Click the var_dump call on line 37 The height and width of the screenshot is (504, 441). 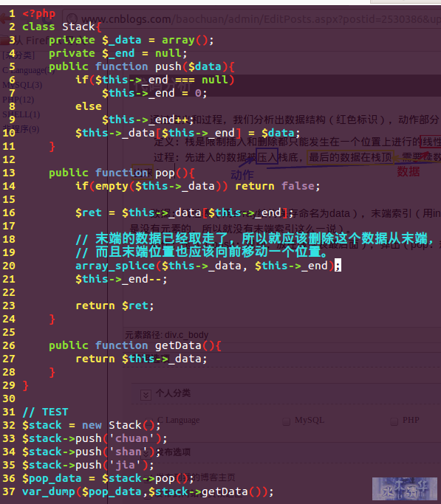49,491
